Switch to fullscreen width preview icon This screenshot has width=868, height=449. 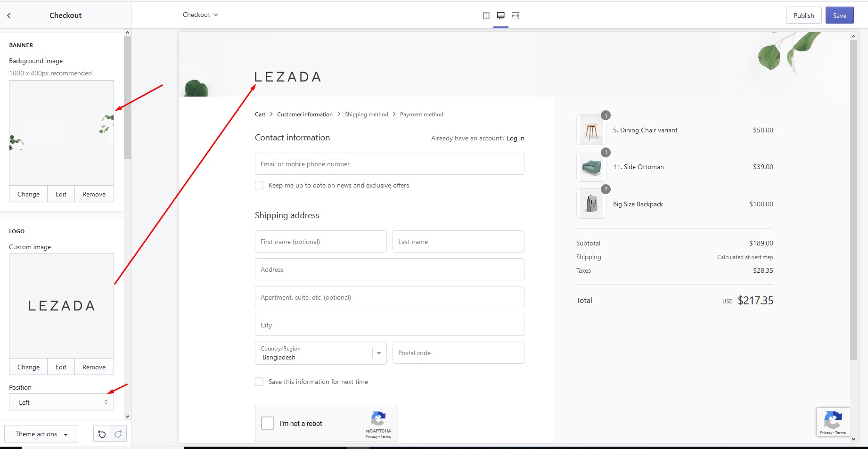(x=516, y=16)
